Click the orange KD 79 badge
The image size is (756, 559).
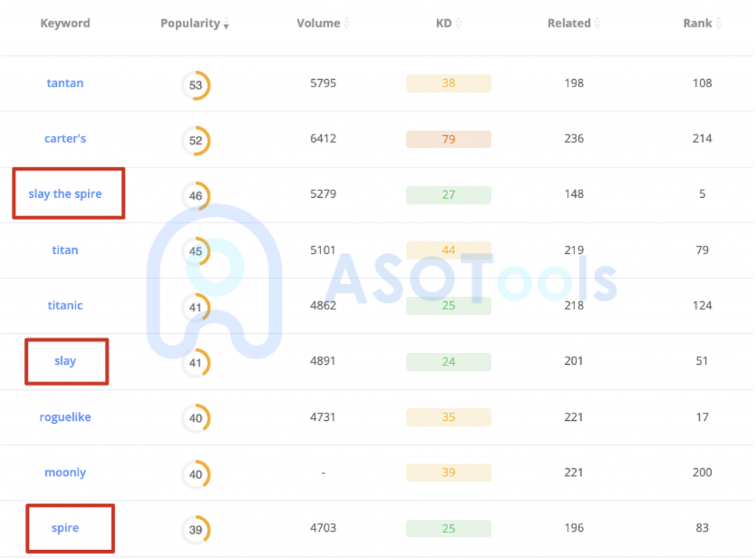click(x=448, y=140)
